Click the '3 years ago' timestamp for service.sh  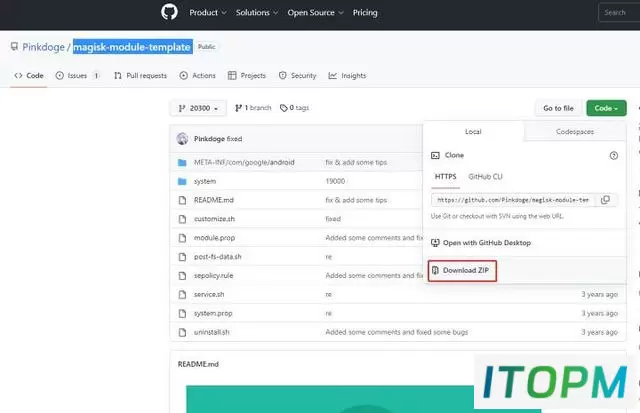click(599, 295)
